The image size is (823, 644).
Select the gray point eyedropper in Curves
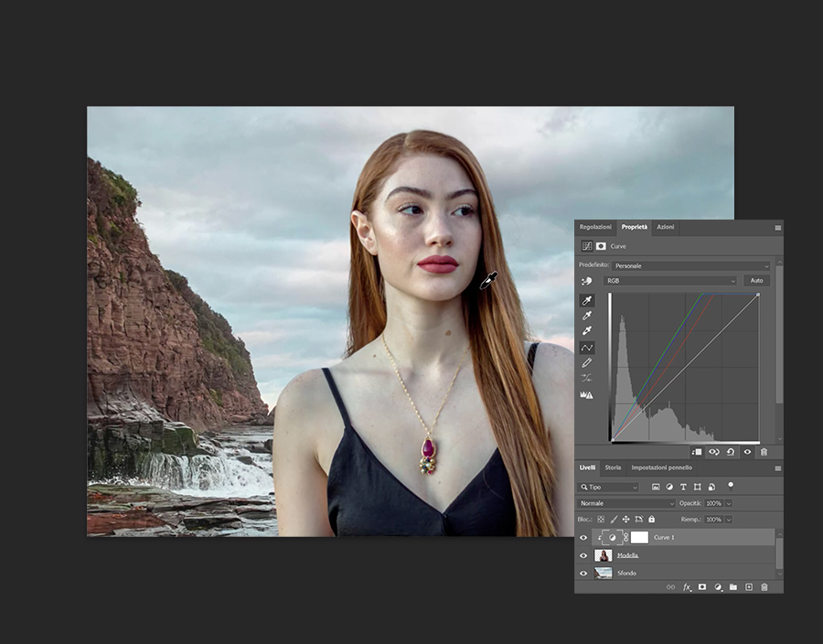(587, 316)
